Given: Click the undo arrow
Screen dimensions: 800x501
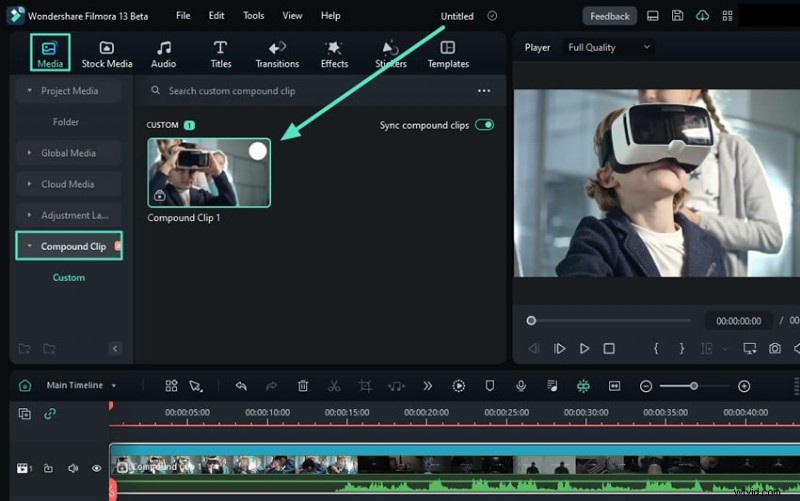Looking at the screenshot, I should tap(241, 386).
